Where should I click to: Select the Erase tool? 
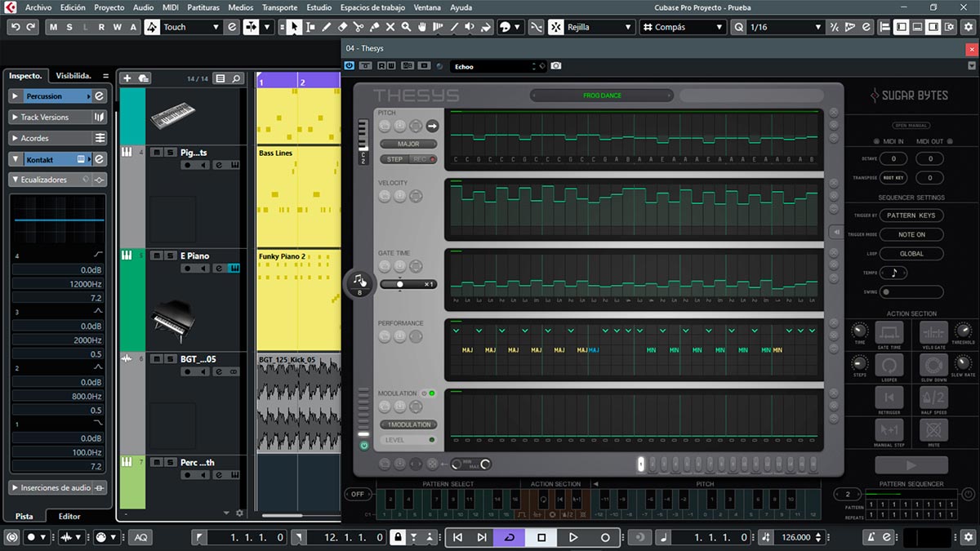pos(343,27)
